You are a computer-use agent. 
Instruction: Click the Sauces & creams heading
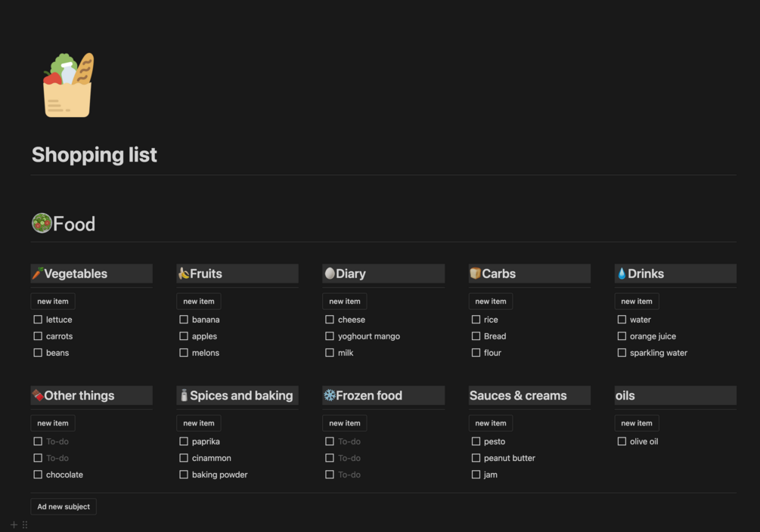click(518, 395)
